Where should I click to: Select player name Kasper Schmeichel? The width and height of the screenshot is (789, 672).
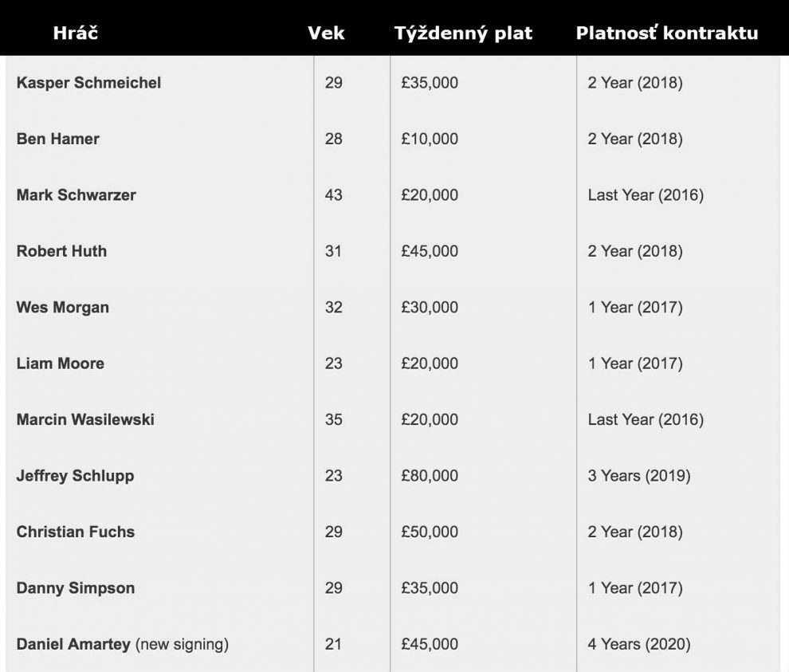(88, 83)
